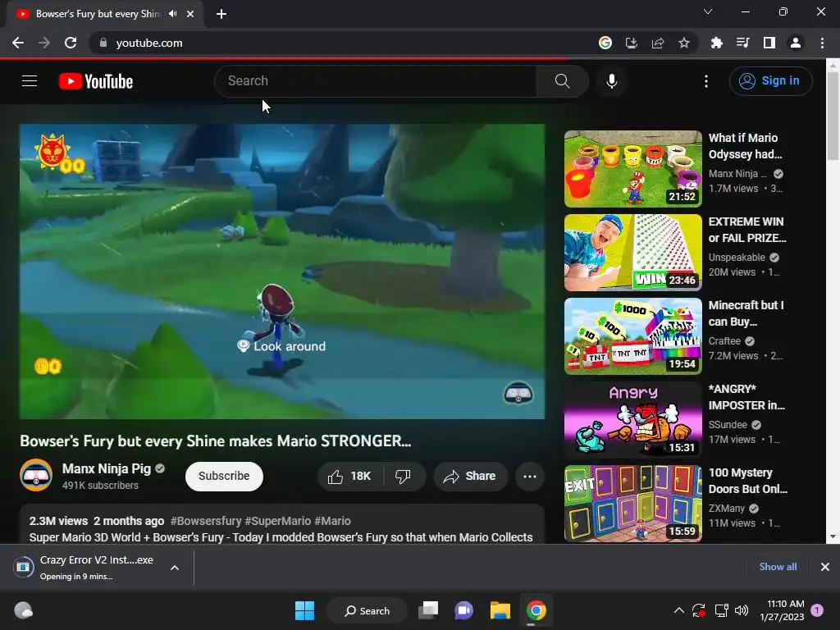Click the Unspeakable channel name
840x630 pixels.
(737, 257)
